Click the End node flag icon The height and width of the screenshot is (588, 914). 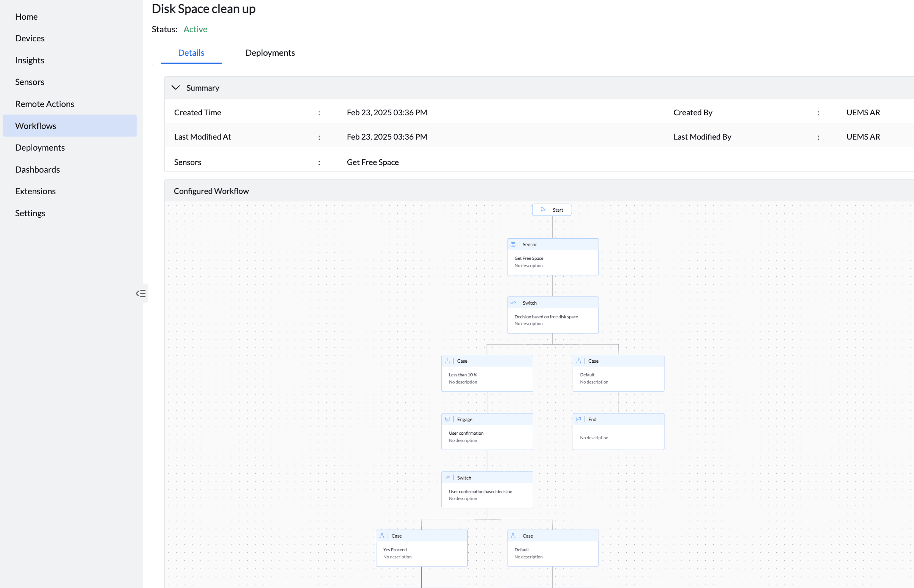(x=578, y=419)
